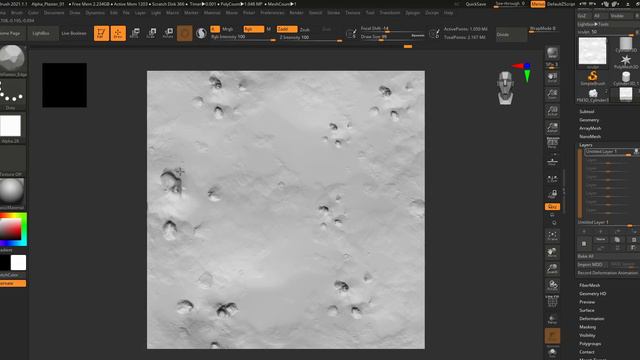Image resolution: width=640 pixels, height=360 pixels.
Task: Open the Zplugin menu
Action: (x=413, y=13)
